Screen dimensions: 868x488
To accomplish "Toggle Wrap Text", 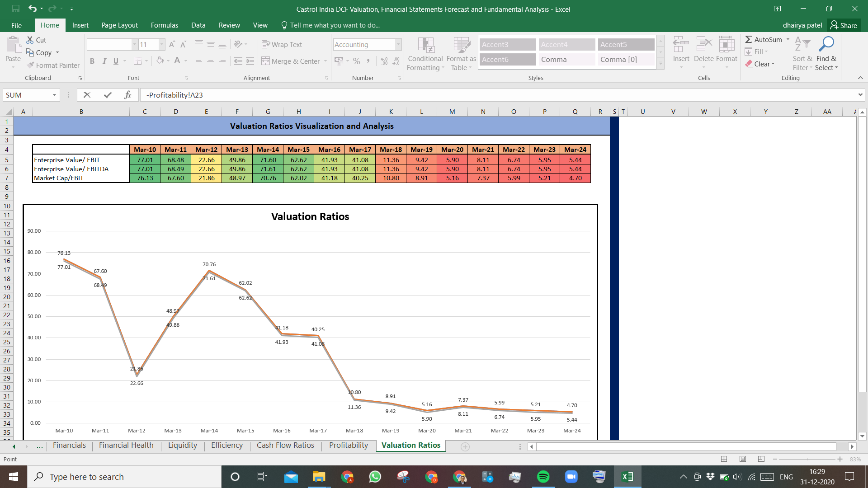I will (x=282, y=44).
